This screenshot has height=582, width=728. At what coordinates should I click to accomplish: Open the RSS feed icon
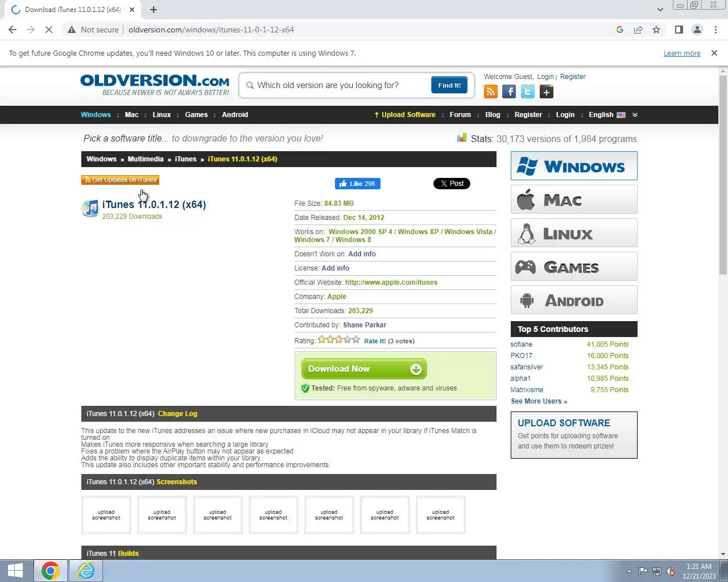[490, 92]
